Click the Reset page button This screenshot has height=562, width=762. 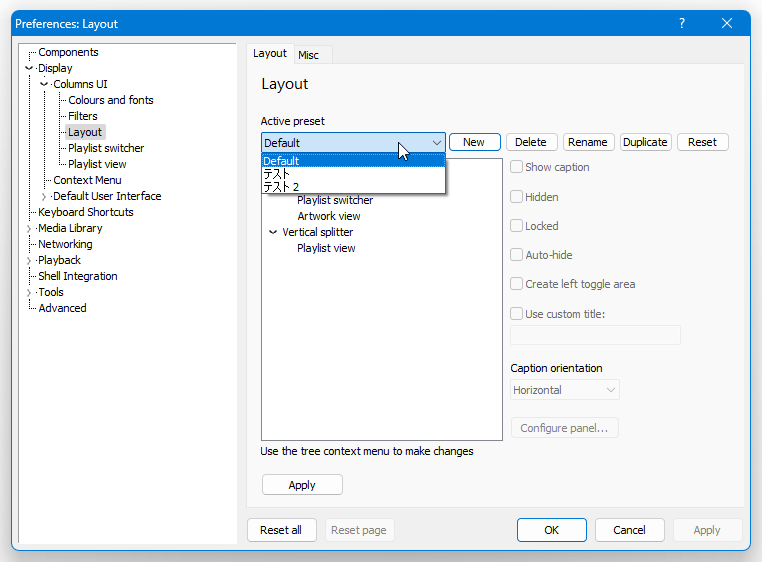(359, 530)
